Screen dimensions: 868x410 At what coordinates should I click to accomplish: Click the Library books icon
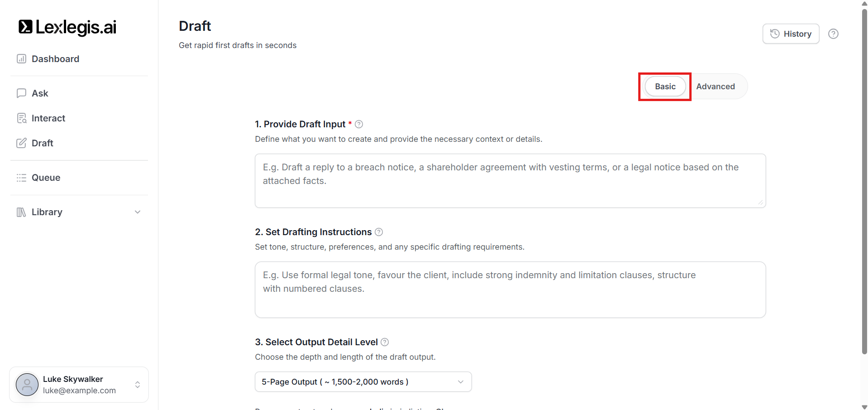pyautogui.click(x=21, y=212)
